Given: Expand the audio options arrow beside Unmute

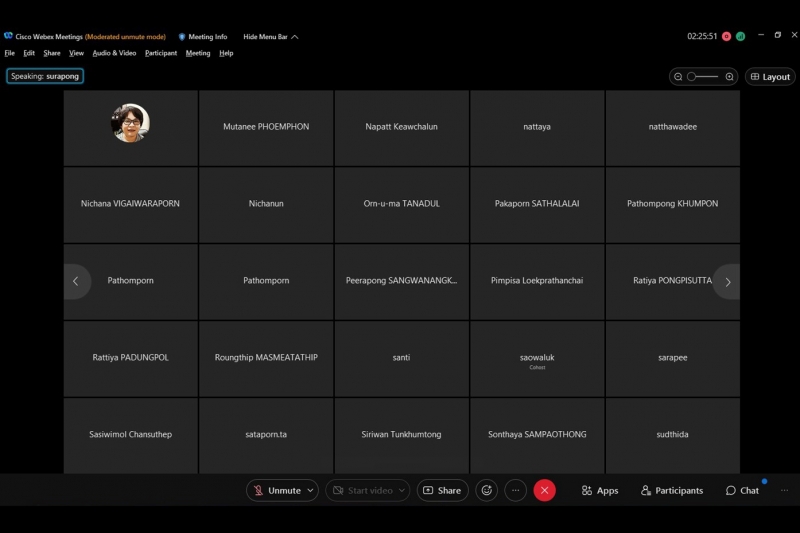Looking at the screenshot, I should (310, 490).
